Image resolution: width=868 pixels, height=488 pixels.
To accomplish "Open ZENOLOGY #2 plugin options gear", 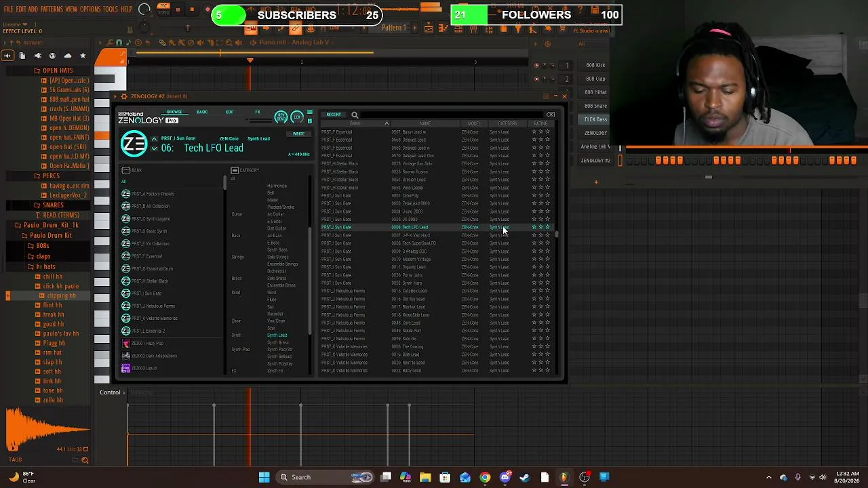I will tap(123, 96).
